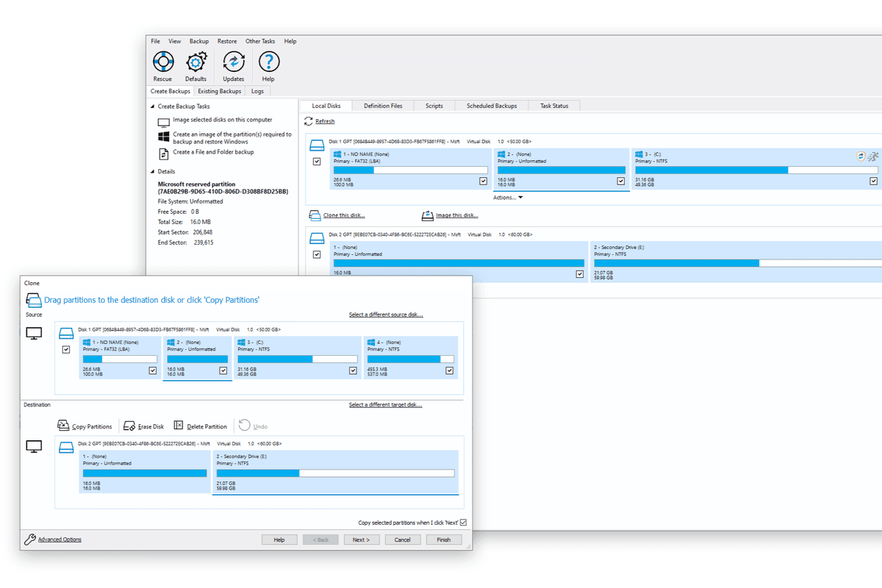Toggle Copy selected partitions when I click Next
This screenshot has width=882, height=588.
(x=463, y=523)
